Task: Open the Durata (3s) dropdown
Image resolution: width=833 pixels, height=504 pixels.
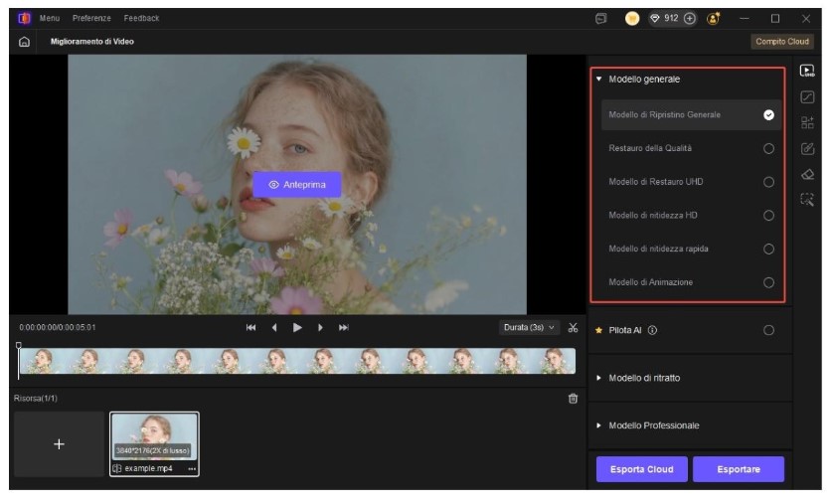Action: (529, 328)
